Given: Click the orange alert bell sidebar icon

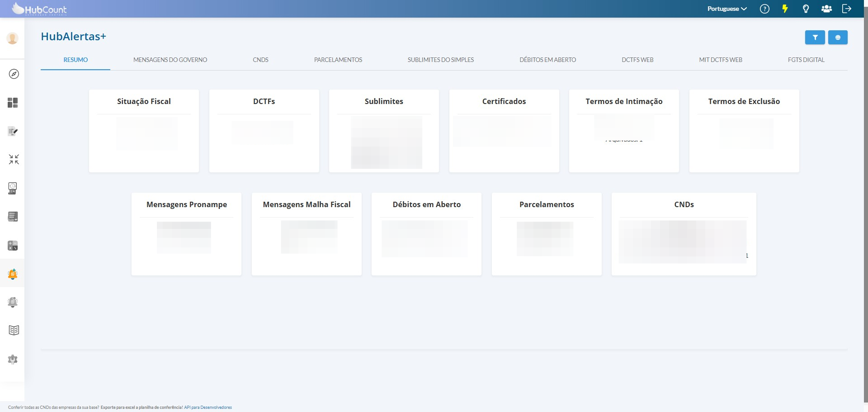Looking at the screenshot, I should click(13, 274).
